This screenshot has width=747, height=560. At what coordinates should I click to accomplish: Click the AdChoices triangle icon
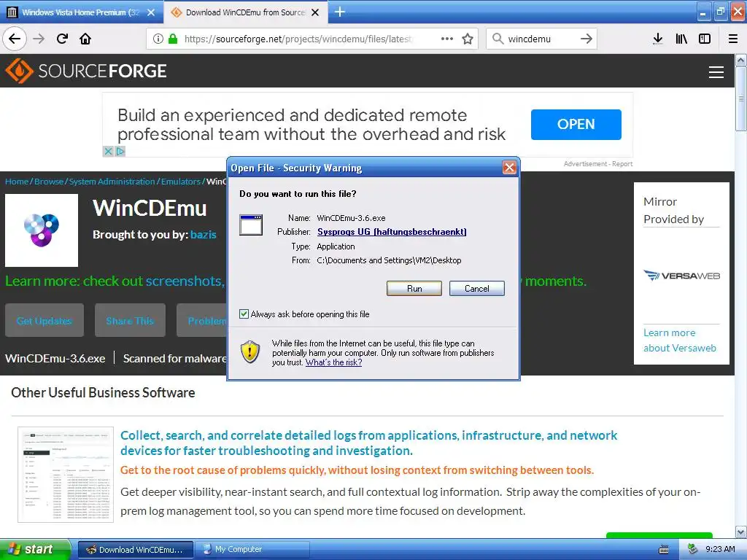(120, 152)
